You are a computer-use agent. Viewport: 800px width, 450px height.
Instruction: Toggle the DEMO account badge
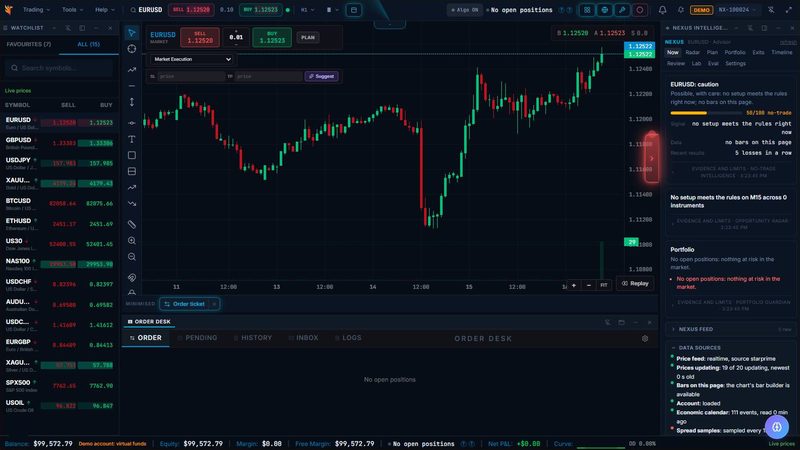[x=701, y=10]
